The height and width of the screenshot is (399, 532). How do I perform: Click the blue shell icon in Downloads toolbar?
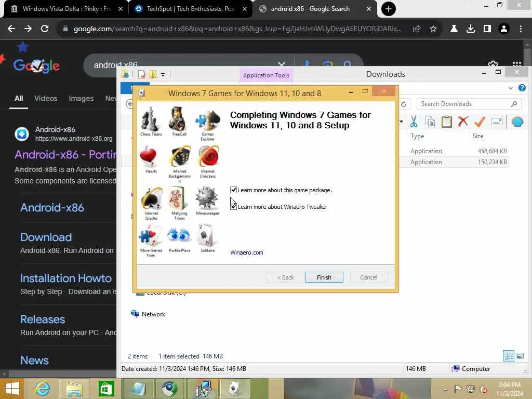click(x=517, y=122)
